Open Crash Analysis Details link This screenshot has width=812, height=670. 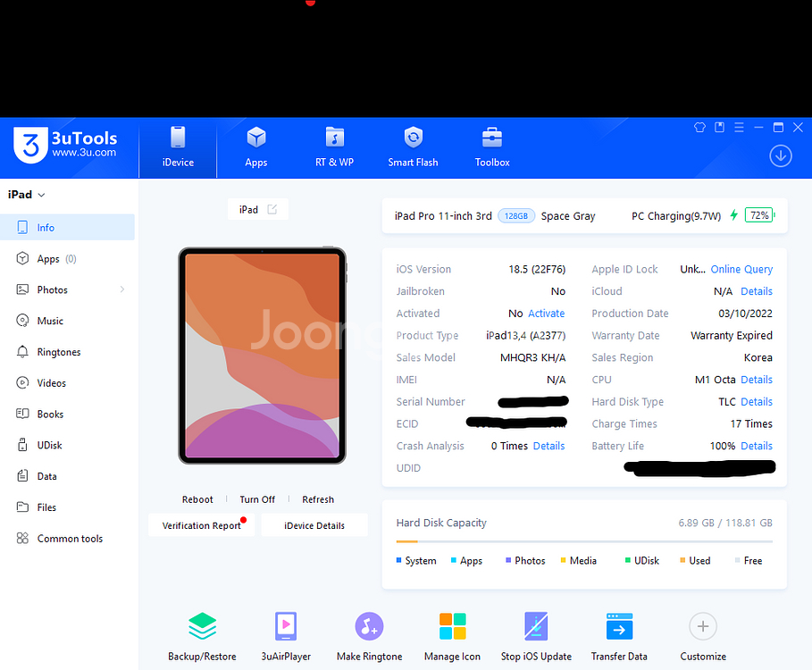pos(549,446)
